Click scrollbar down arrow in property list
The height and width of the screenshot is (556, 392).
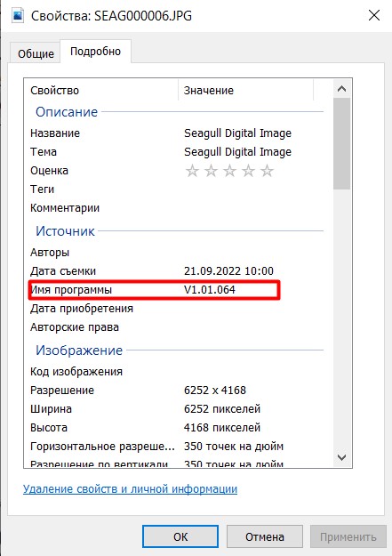coord(341,457)
